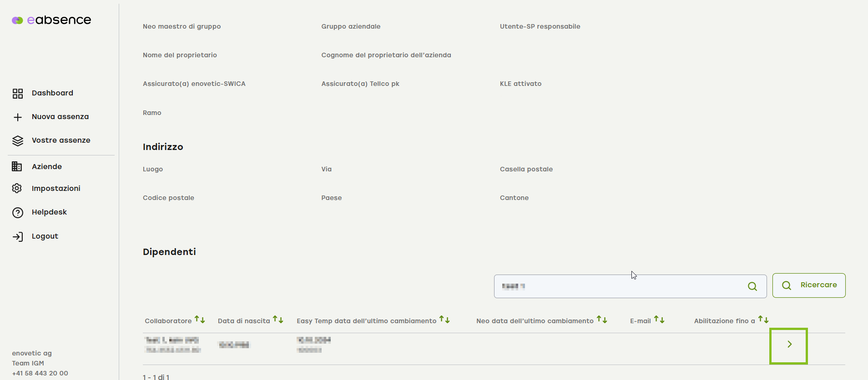Go to Vostre assenze page
Screen dimensions: 868x380
61,140
